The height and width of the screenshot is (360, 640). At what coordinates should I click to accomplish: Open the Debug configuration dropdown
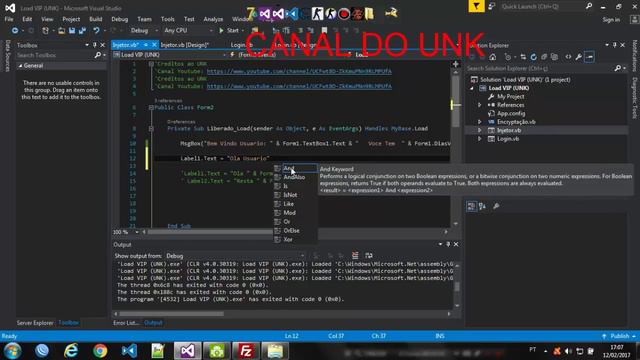[144, 31]
